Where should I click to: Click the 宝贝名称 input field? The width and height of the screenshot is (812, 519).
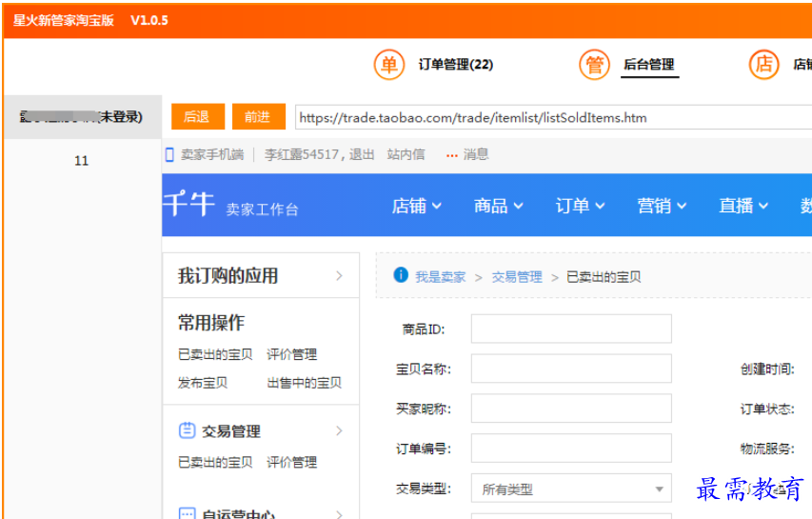tap(571, 369)
